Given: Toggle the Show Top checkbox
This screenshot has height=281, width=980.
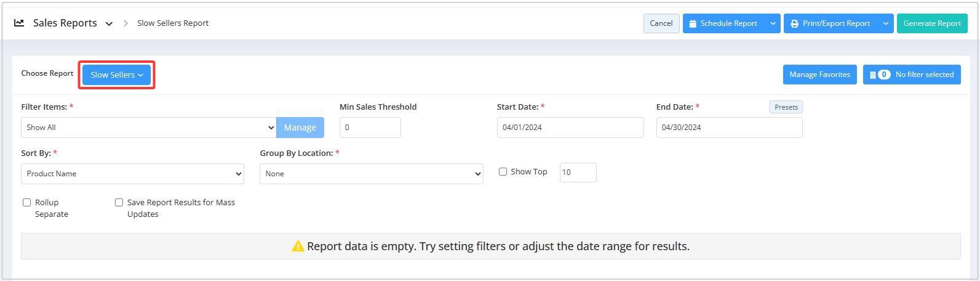Looking at the screenshot, I should (503, 172).
